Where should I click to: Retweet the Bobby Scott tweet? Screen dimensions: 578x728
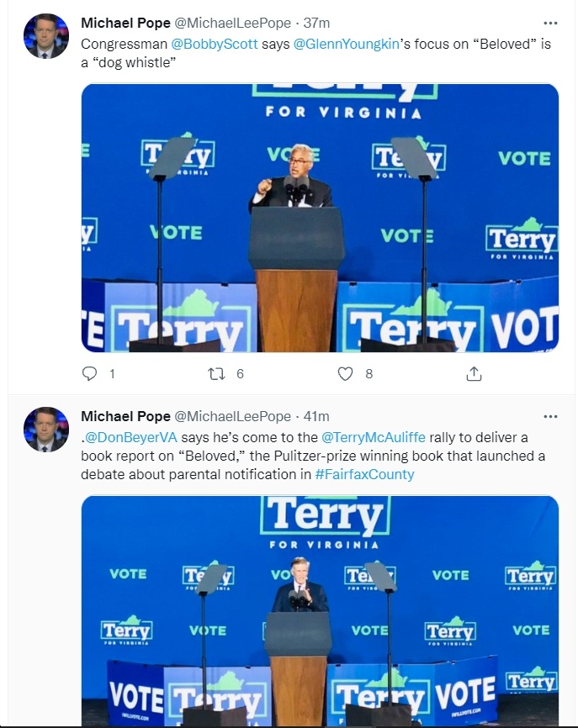pos(216,374)
